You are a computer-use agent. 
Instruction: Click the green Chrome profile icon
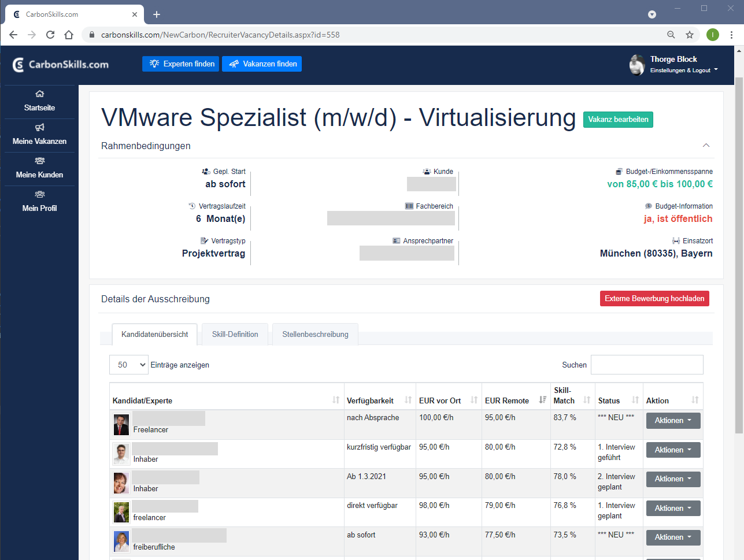[x=713, y=35]
